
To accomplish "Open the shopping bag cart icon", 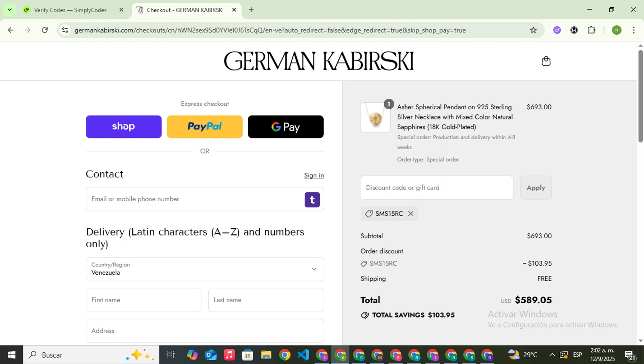I will pos(546,61).
